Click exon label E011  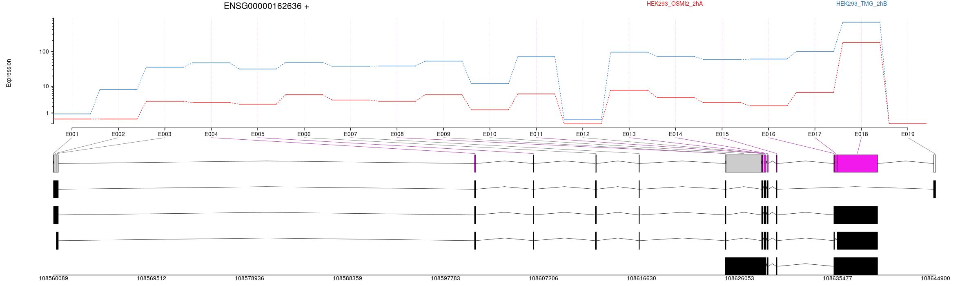tap(536, 134)
